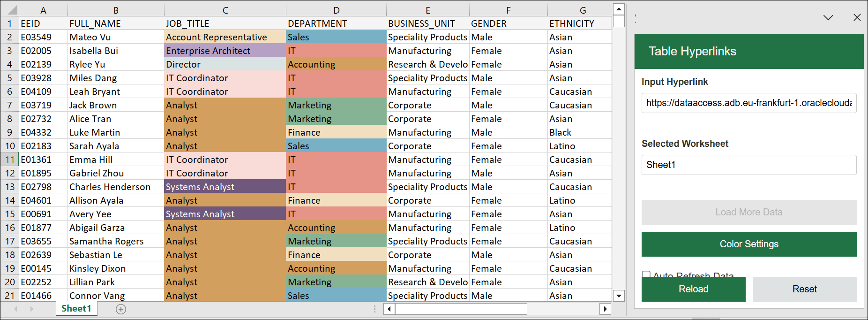Open Color Settings

pyautogui.click(x=748, y=244)
